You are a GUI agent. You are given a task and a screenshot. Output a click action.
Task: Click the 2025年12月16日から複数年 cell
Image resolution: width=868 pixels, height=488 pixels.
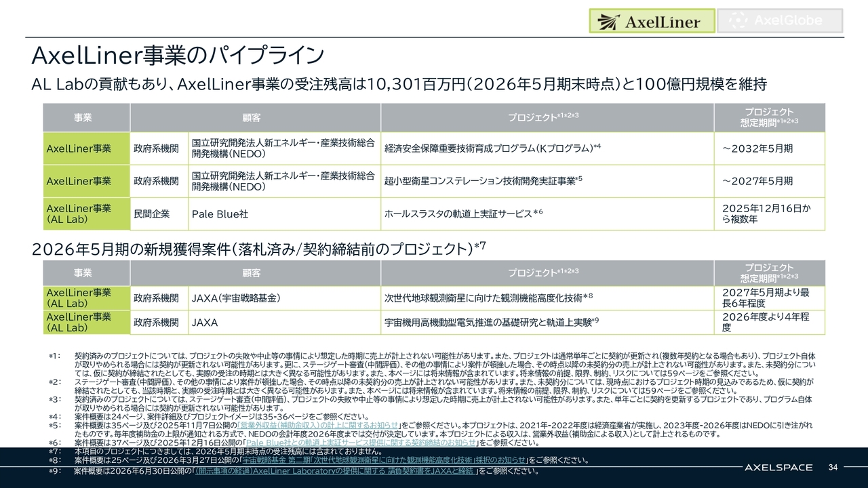click(x=770, y=213)
